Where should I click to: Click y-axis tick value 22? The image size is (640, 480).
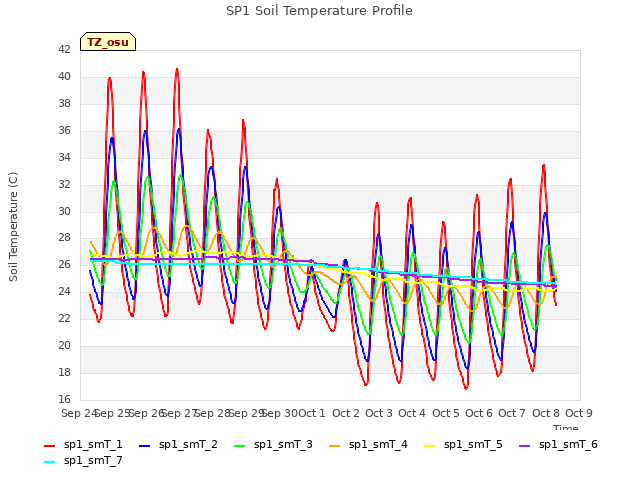click(64, 318)
